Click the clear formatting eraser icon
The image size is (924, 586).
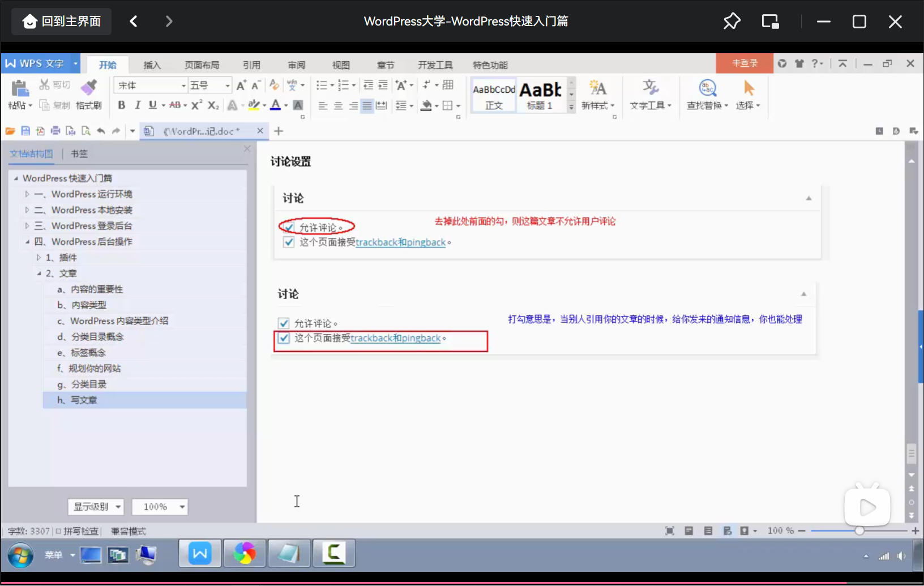coord(275,85)
